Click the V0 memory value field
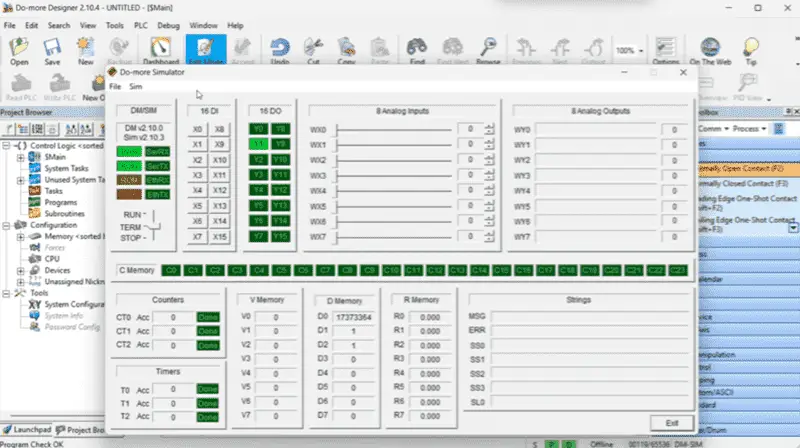Image resolution: width=800 pixels, height=448 pixels. point(276,317)
